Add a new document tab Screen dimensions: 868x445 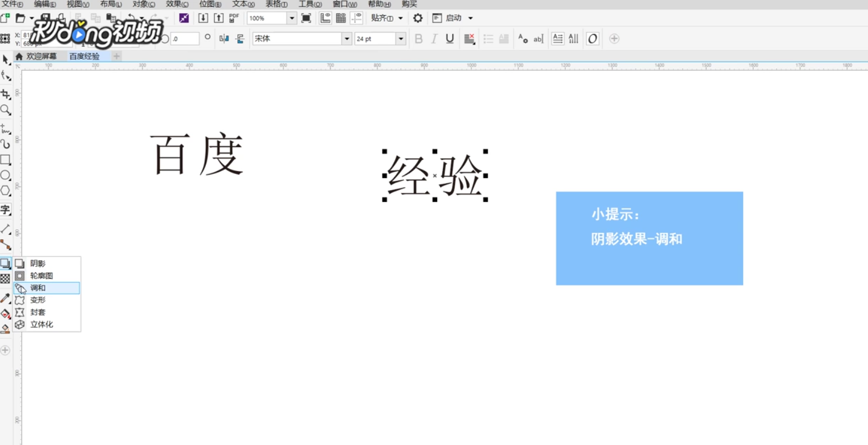(x=116, y=56)
